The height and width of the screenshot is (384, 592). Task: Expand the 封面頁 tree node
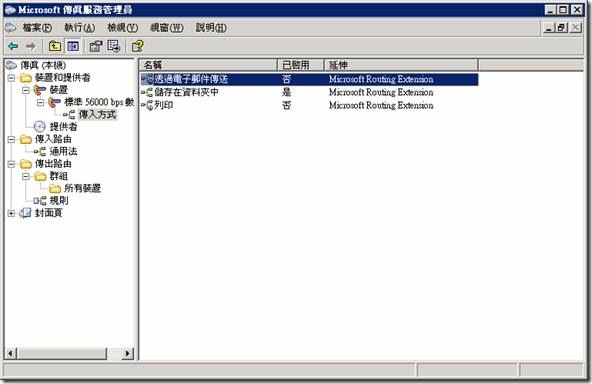pos(11,213)
